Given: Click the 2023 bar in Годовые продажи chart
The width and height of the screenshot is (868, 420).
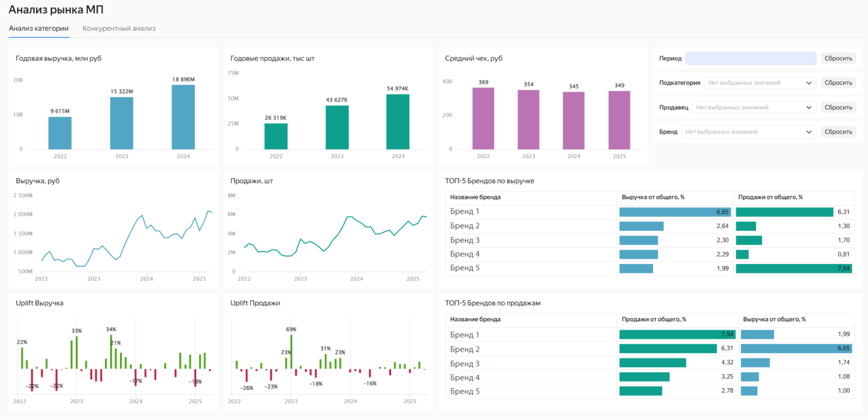Looking at the screenshot, I should click(337, 127).
